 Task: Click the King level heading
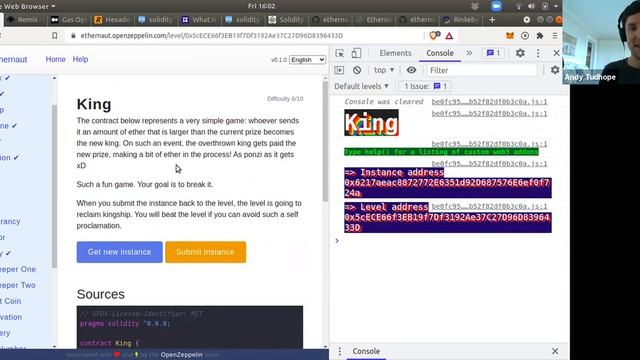pyautogui.click(x=94, y=104)
